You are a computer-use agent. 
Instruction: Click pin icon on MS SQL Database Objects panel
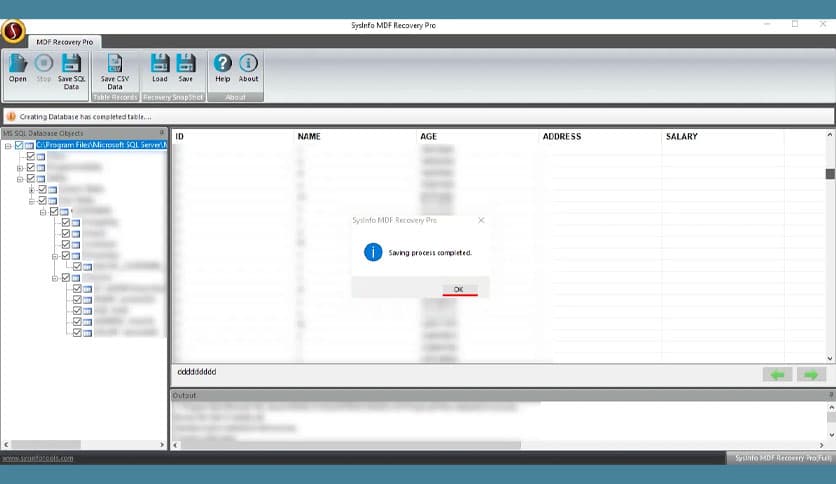(162, 132)
